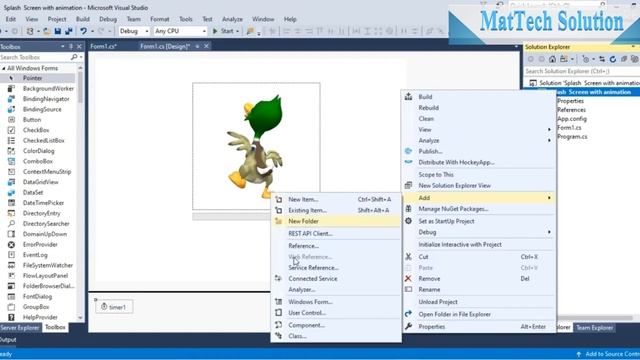The height and width of the screenshot is (360, 640).
Task: Click the red Remove X icon
Action: click(x=408, y=278)
